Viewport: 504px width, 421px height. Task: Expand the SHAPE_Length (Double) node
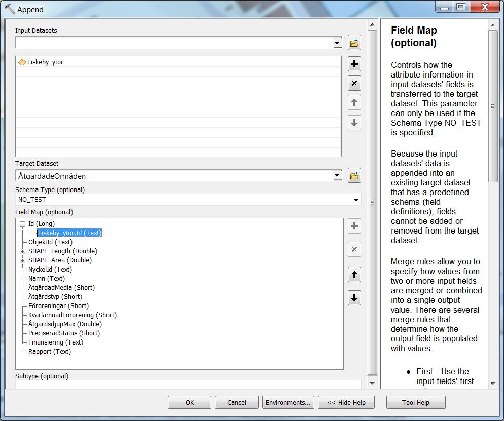tap(22, 251)
